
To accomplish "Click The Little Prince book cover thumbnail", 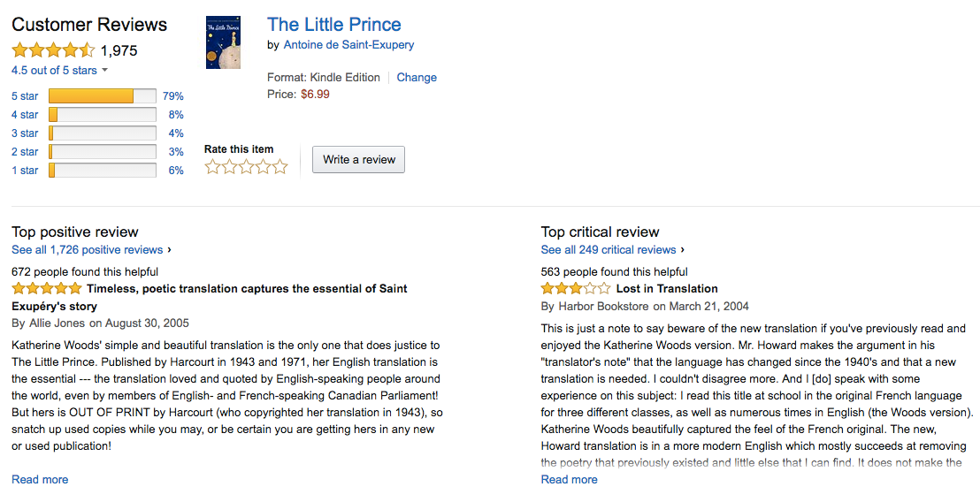I will coord(223,42).
